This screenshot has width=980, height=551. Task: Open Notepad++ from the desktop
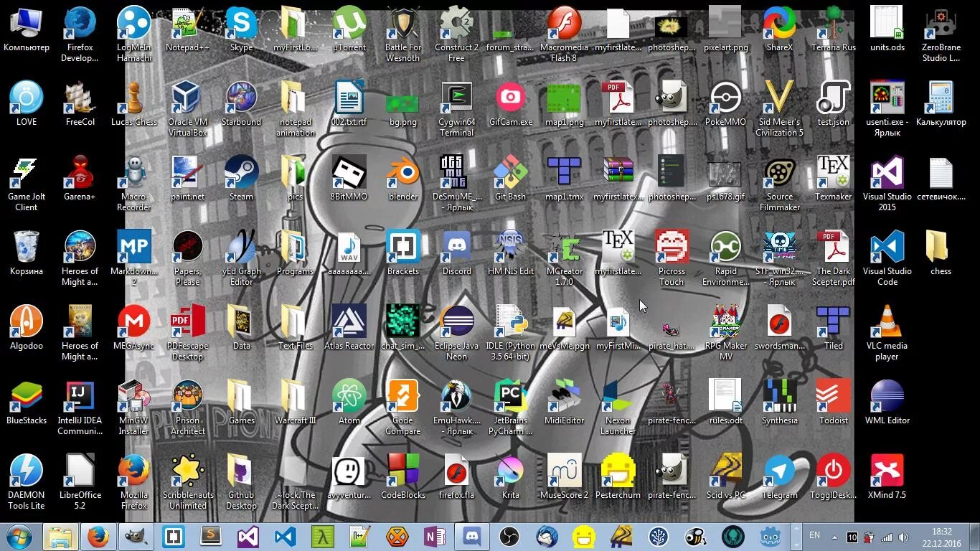point(188,30)
